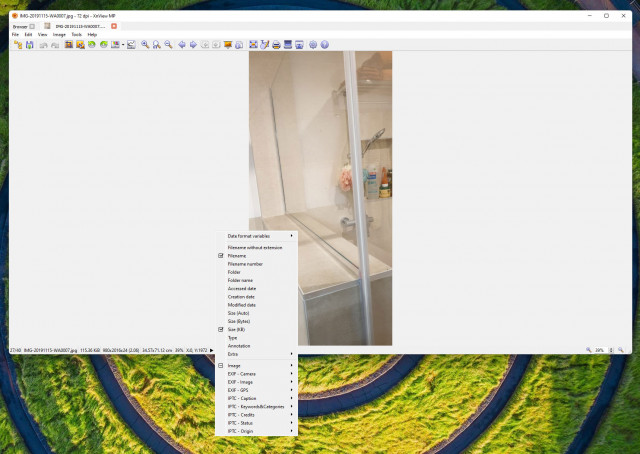Screen dimensions: 640x454
Task: Go to previous image with left arrow
Action: [182, 45]
